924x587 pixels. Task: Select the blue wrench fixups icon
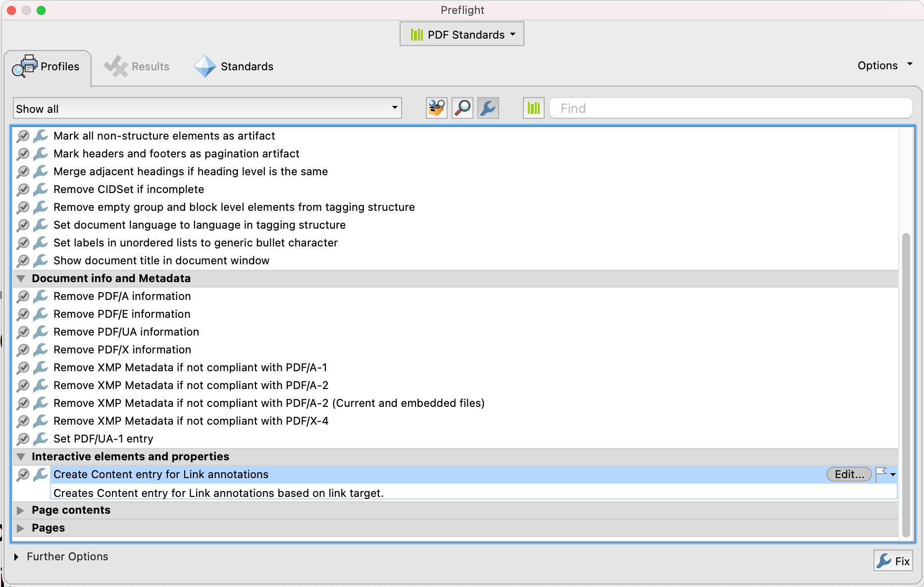click(x=488, y=108)
